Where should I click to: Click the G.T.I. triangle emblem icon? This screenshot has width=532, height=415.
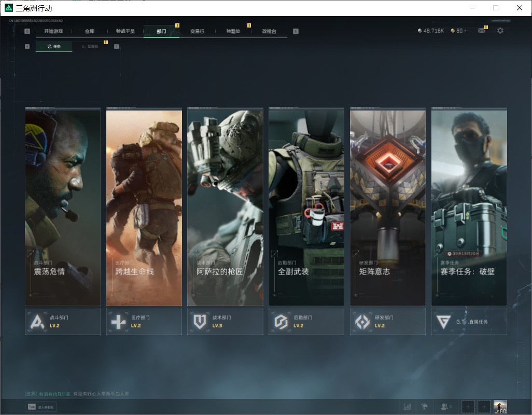coord(443,322)
